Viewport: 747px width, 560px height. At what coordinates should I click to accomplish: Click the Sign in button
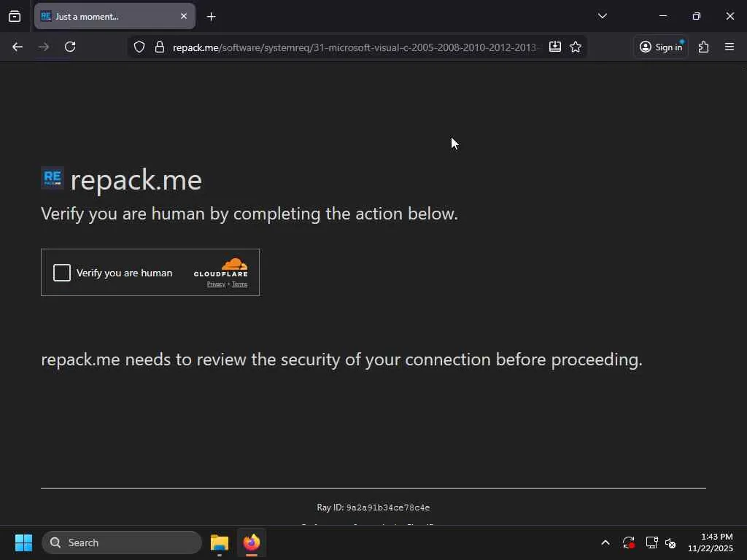coord(661,47)
